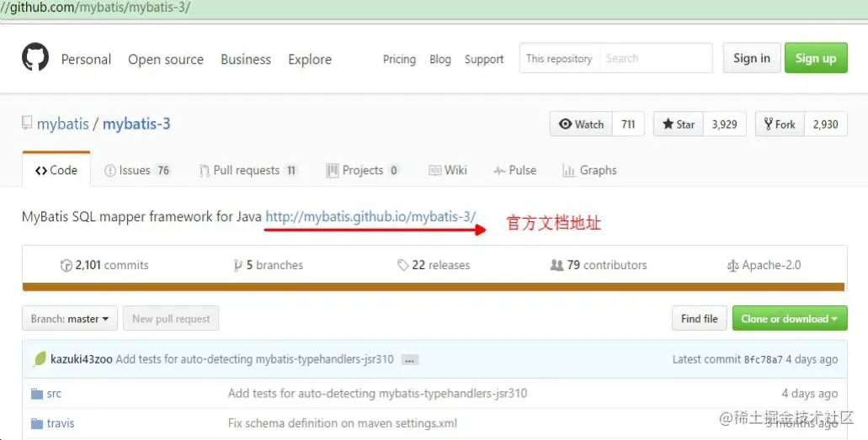Open the Pull requests tab
The height and width of the screenshot is (440, 868).
click(x=248, y=170)
